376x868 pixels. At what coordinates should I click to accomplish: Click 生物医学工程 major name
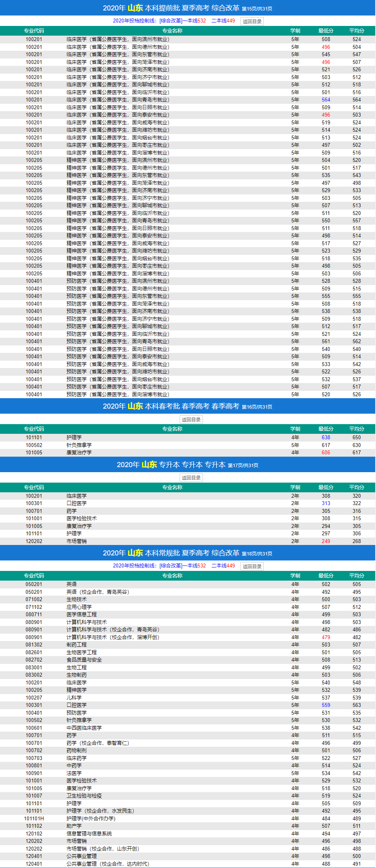pos(81,652)
